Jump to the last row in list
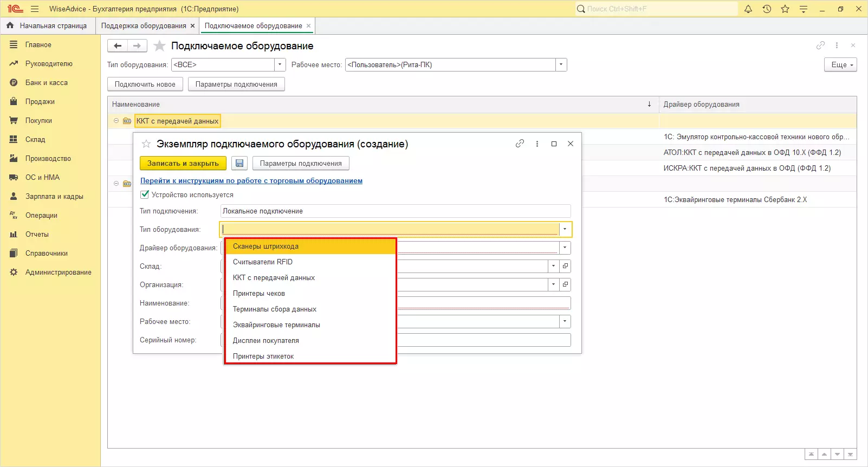 pyautogui.click(x=851, y=454)
